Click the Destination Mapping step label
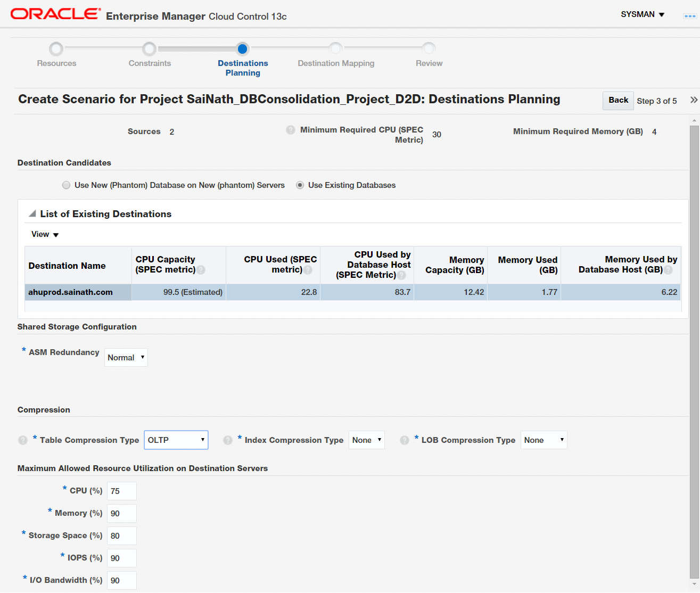Image resolution: width=700 pixels, height=593 pixels. click(x=336, y=63)
